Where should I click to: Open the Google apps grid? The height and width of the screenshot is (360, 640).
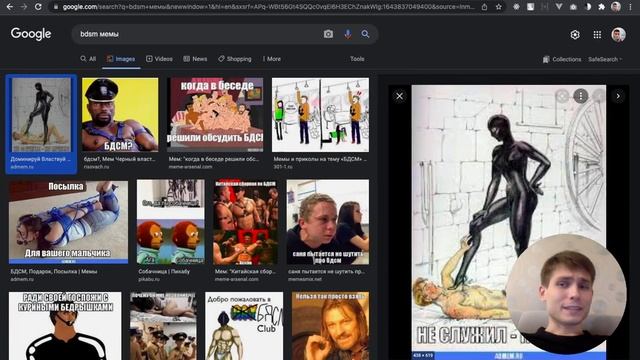click(597, 35)
